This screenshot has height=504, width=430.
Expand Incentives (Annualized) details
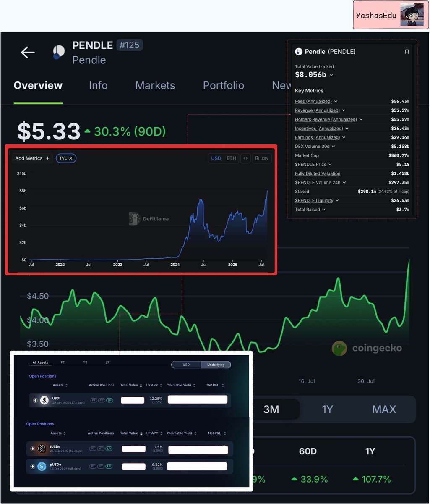[347, 129]
